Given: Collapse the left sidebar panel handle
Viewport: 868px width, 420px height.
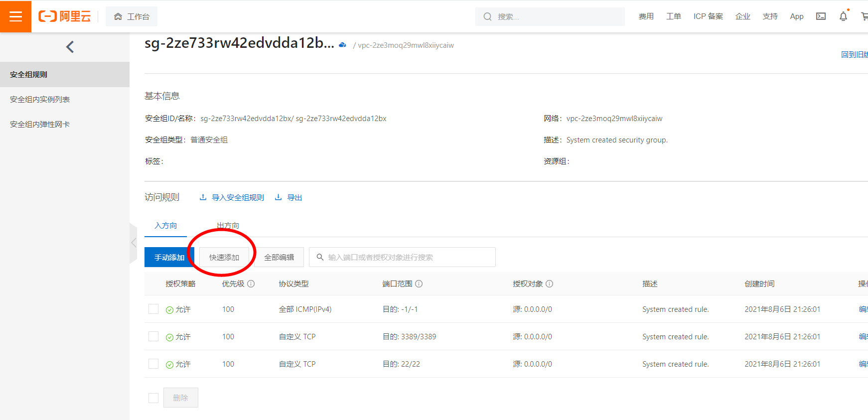Looking at the screenshot, I should pos(133,243).
